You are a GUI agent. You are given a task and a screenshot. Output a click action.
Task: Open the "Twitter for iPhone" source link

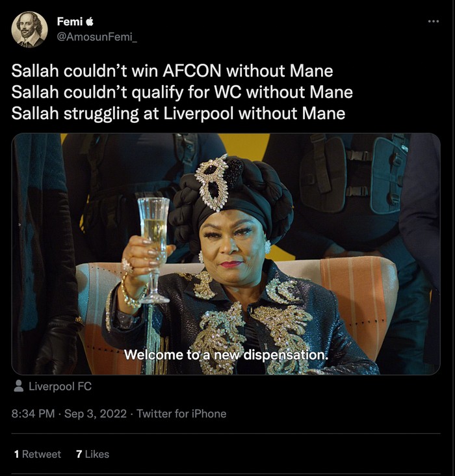(x=181, y=414)
